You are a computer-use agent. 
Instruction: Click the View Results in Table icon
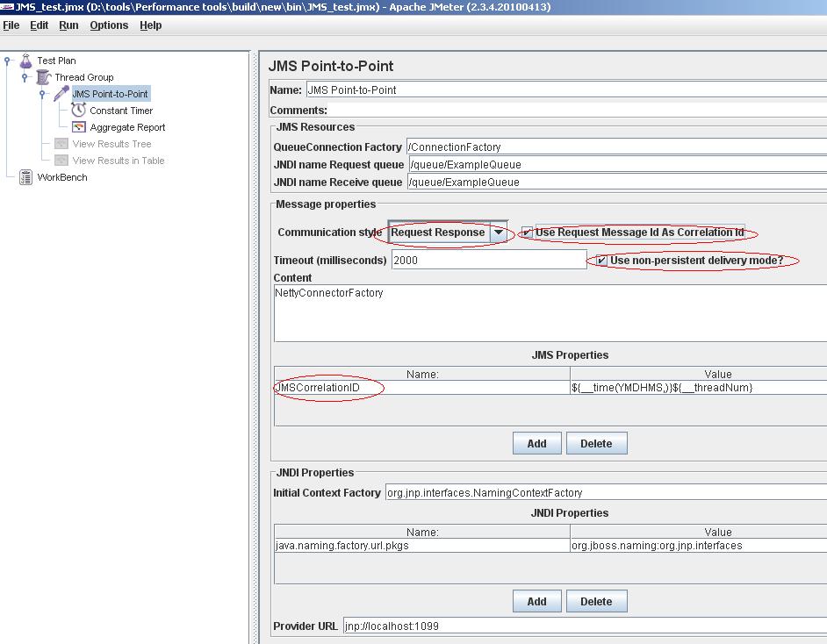coord(61,160)
